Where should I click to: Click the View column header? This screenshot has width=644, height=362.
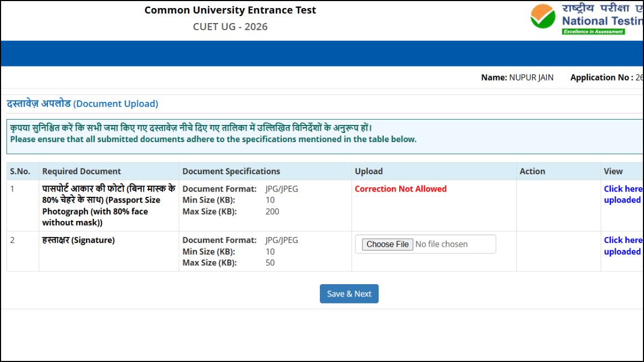point(613,171)
